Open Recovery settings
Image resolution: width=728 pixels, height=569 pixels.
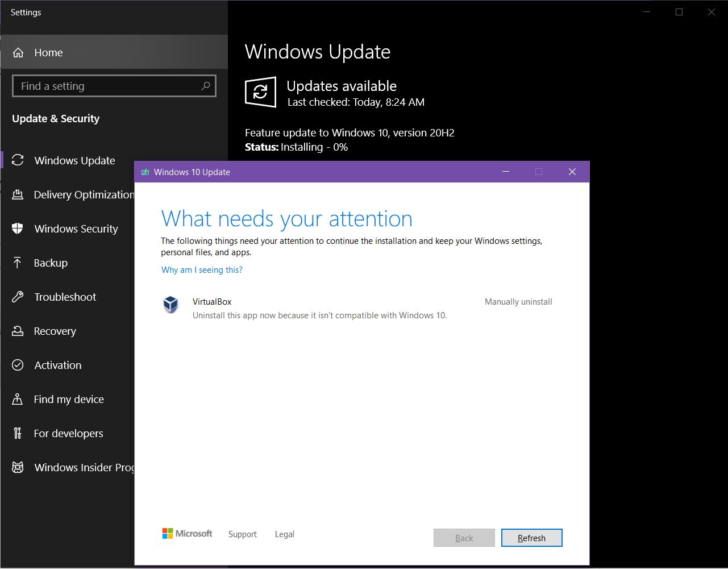[x=67, y=331]
